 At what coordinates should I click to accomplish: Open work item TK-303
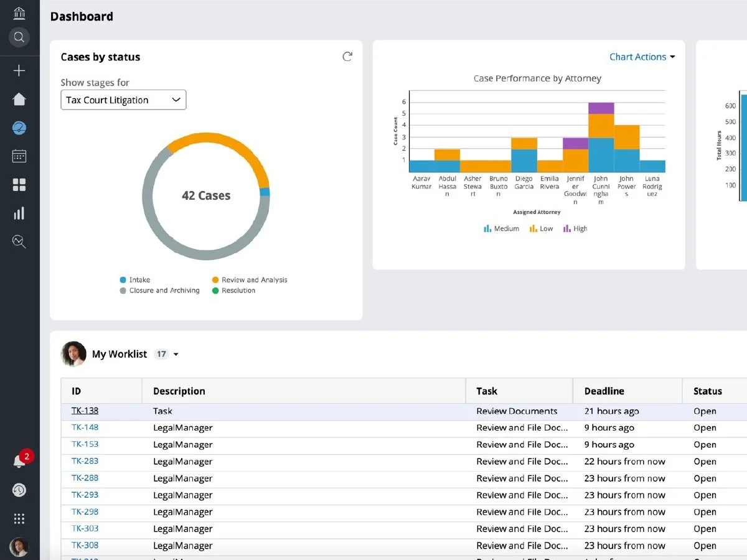tap(85, 528)
